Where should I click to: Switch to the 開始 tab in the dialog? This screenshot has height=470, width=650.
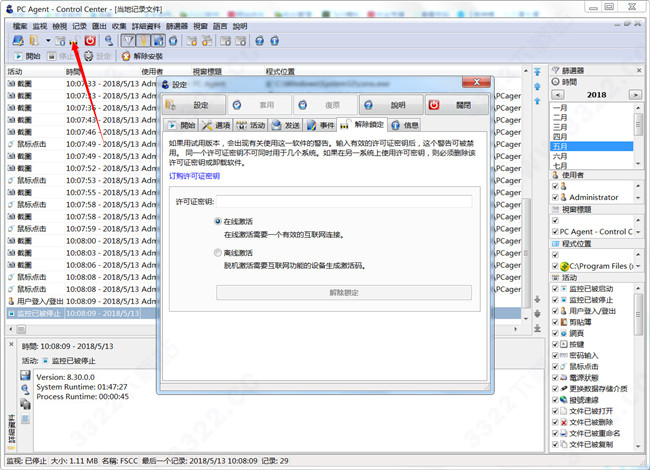pyautogui.click(x=181, y=125)
